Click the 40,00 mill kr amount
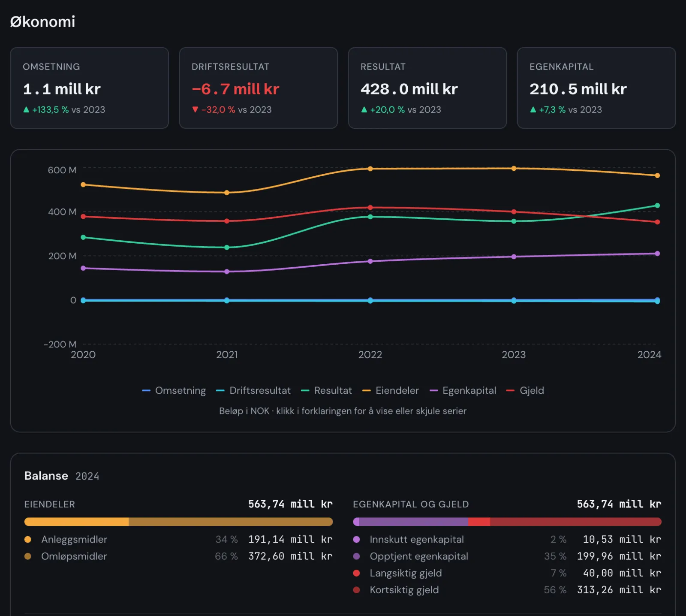Screen dimensions: 686x616 pos(622,573)
